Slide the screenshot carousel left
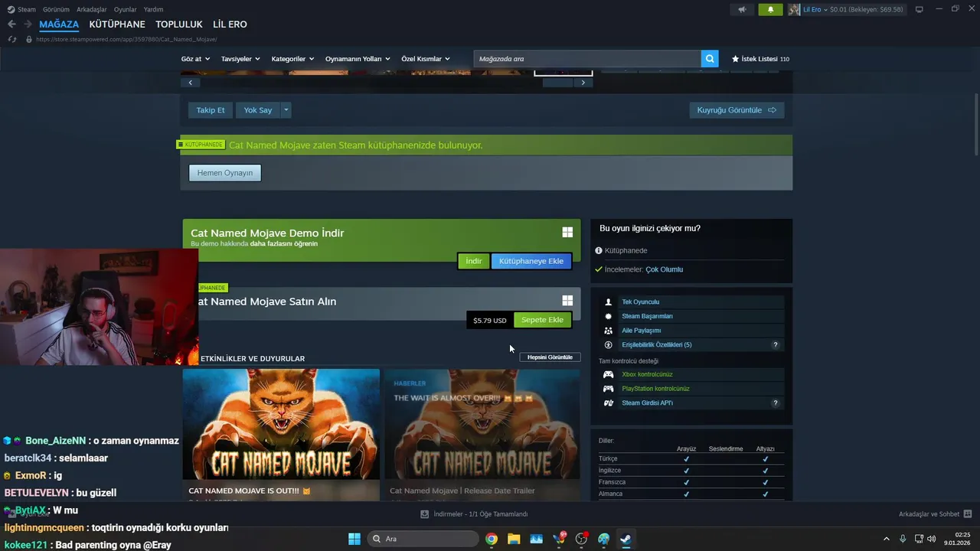This screenshot has width=980, height=551. 190,83
